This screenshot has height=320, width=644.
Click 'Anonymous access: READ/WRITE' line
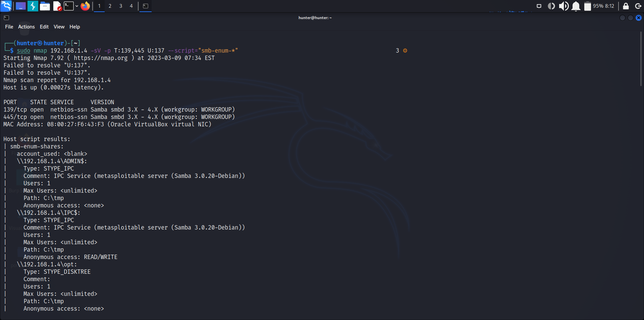(70, 257)
